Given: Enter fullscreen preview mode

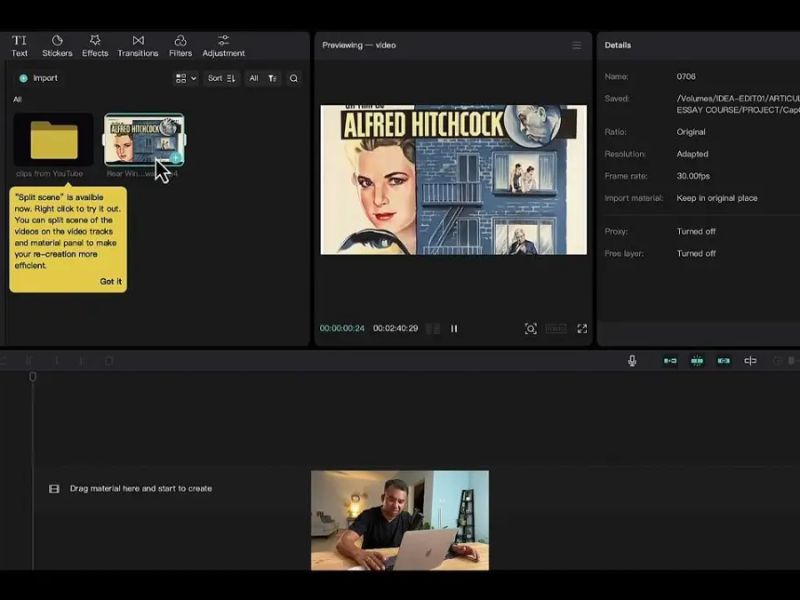Looking at the screenshot, I should pos(582,329).
